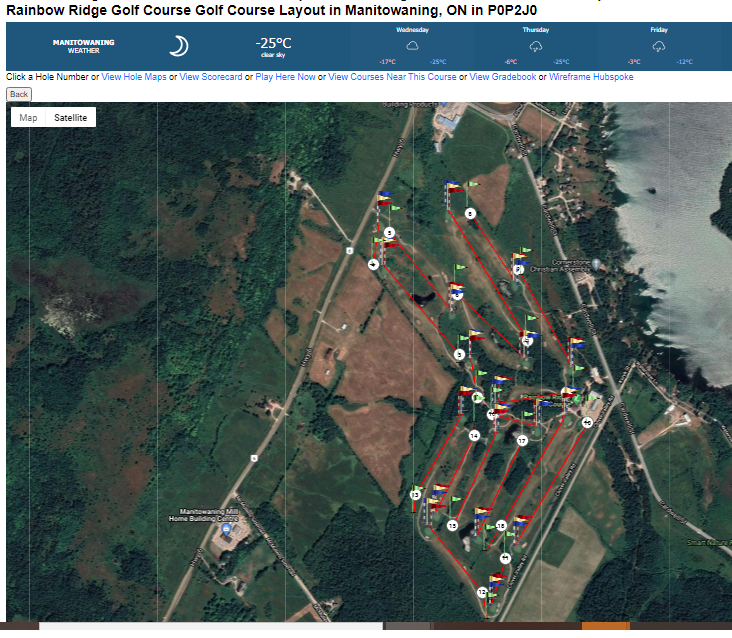The height and width of the screenshot is (638, 732).
Task: Click the green golf course pin at clubhouse
Action: click(577, 399)
